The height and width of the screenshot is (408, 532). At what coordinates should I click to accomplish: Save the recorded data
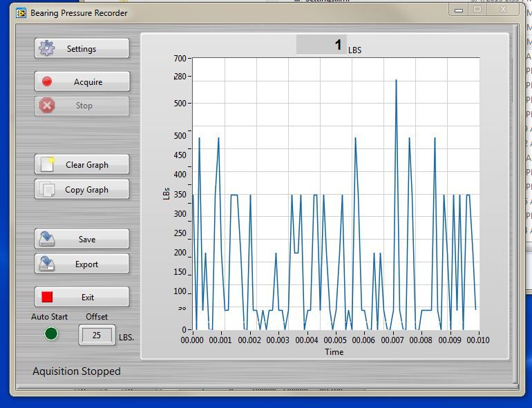[x=82, y=239]
